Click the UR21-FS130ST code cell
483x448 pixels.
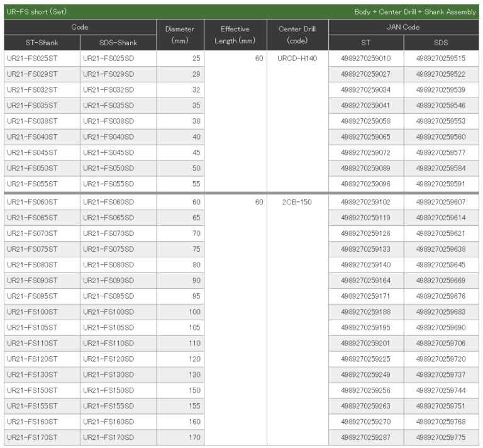[33, 374]
